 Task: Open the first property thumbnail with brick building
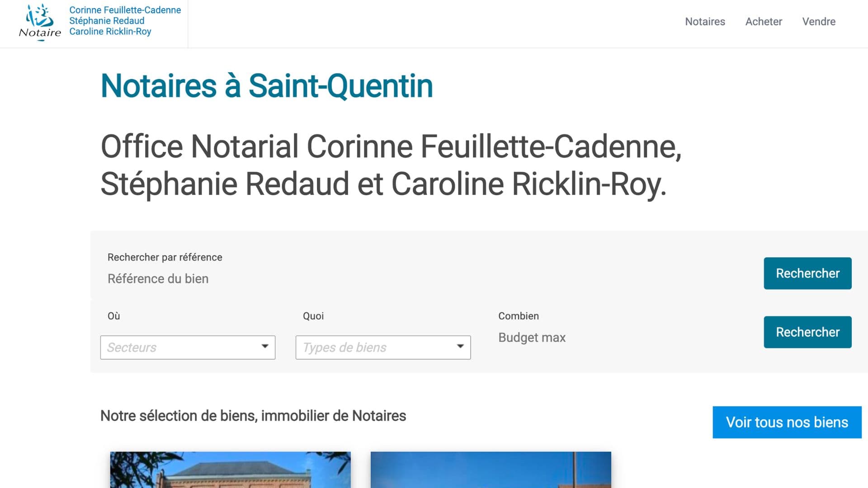click(231, 470)
